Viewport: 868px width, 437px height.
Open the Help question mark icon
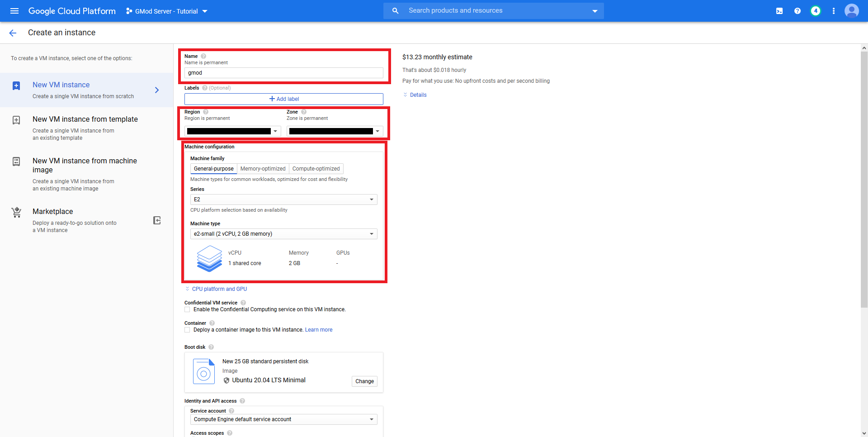pos(797,11)
